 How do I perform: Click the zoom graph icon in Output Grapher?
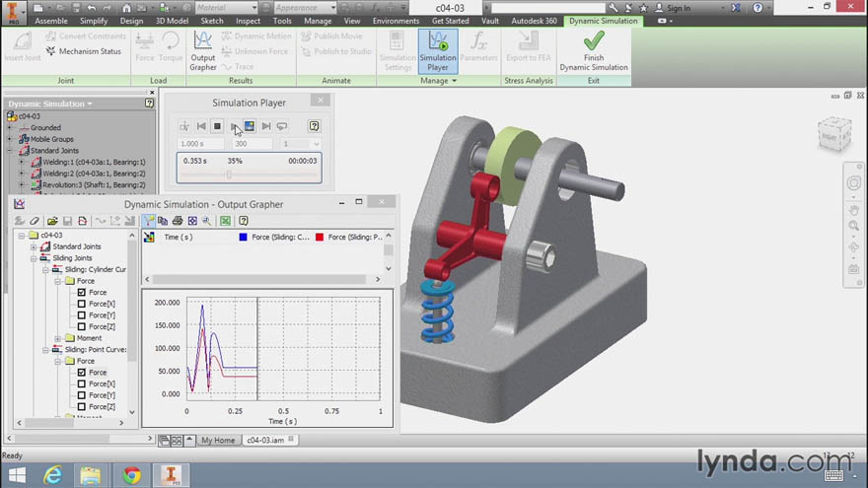pos(206,221)
